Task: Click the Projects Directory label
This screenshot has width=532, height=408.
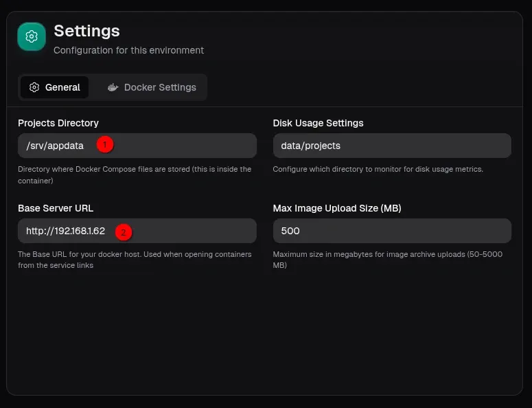Action: tap(58, 123)
